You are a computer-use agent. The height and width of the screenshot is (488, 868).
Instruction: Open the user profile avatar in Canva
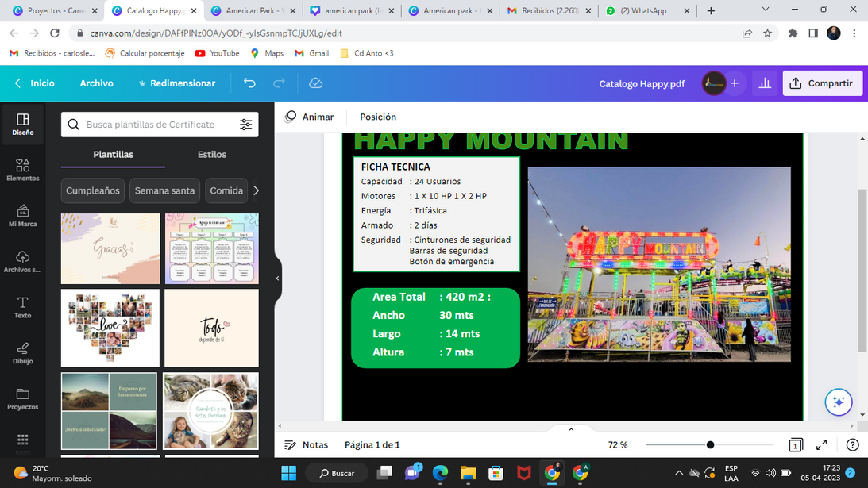pos(714,83)
